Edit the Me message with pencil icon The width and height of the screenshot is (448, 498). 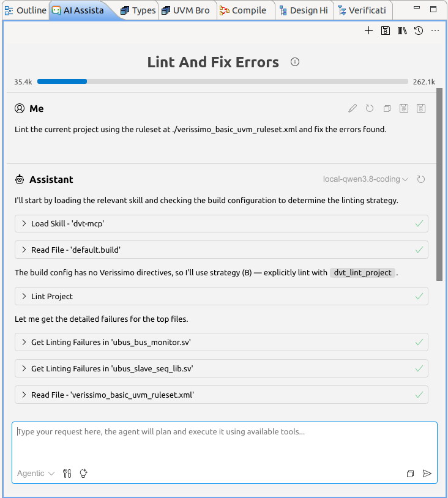click(353, 108)
